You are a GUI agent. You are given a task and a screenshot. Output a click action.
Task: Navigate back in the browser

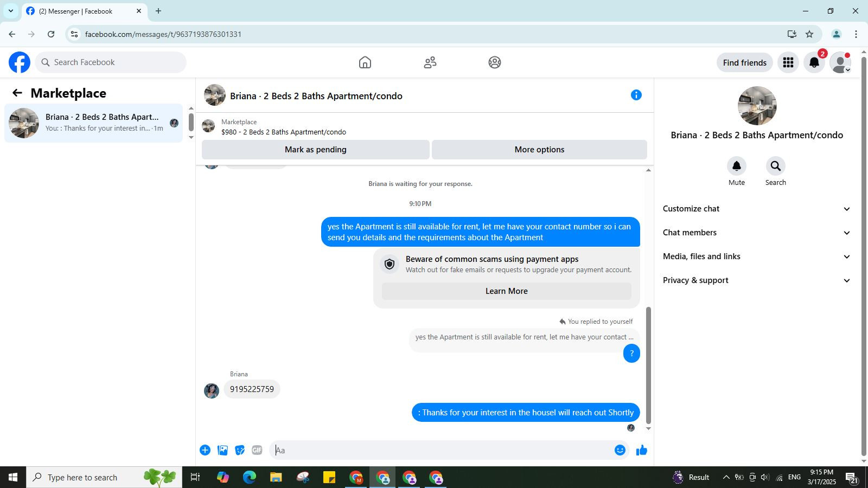(12, 34)
